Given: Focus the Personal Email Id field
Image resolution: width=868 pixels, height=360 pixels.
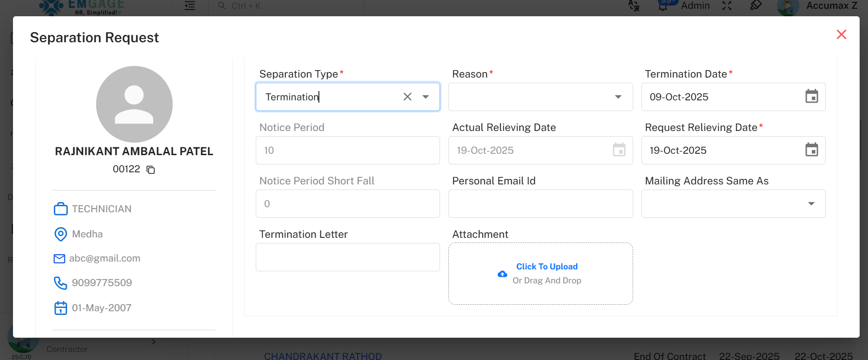Looking at the screenshot, I should [x=540, y=203].
